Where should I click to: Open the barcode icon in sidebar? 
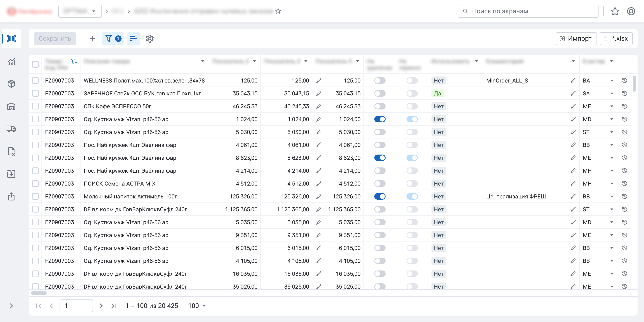(11, 38)
